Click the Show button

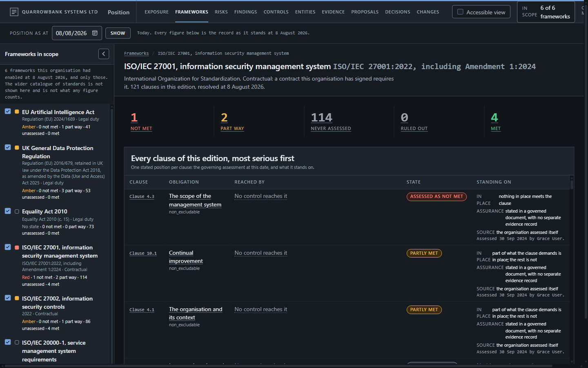(118, 33)
